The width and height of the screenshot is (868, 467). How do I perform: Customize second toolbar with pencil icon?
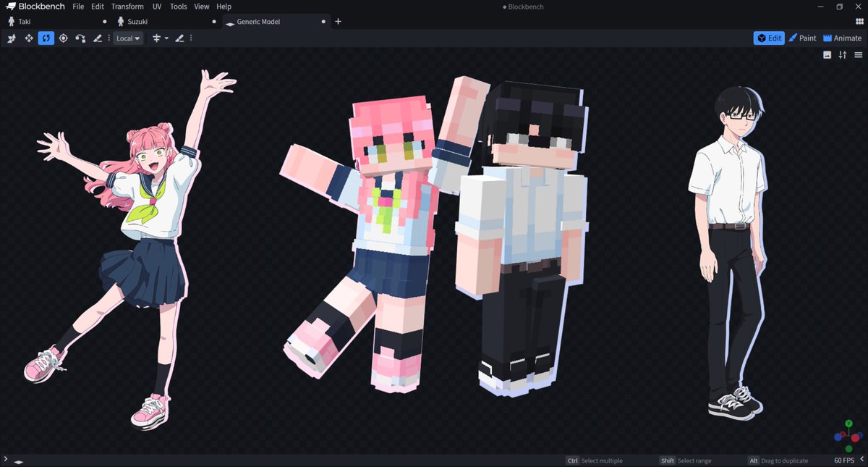[x=179, y=38]
